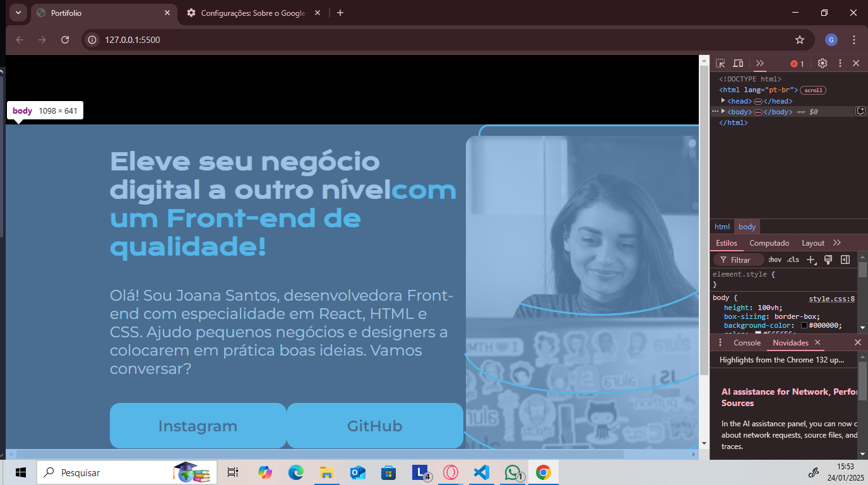The width and height of the screenshot is (868, 485).
Task: Open the Windows Start menu
Action: [20, 472]
